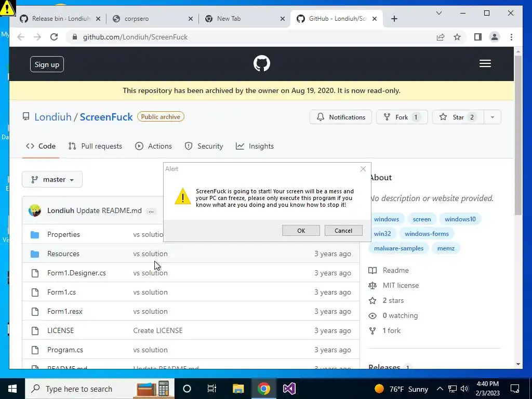Open the MIT license link
This screenshot has height=399, width=532.
(x=401, y=285)
